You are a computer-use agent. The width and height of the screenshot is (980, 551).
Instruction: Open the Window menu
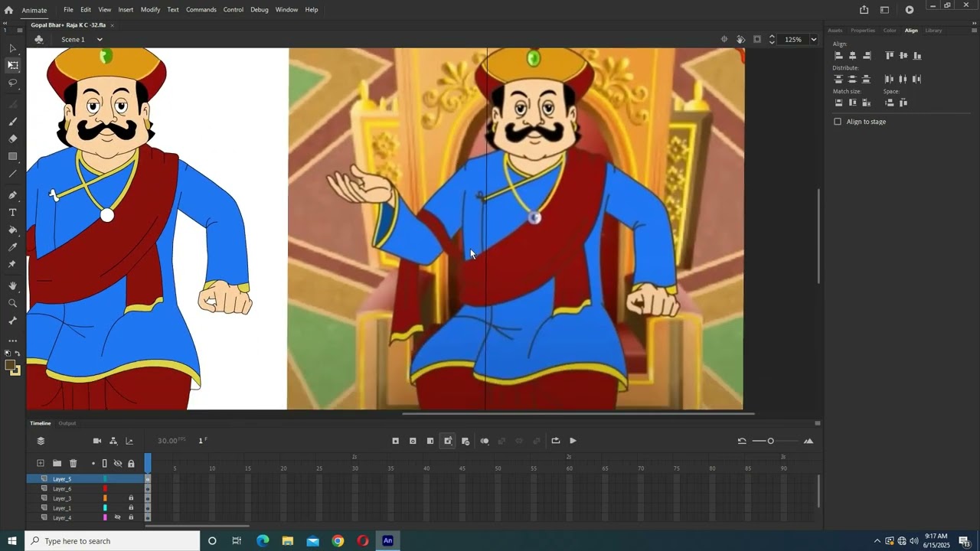coord(286,10)
